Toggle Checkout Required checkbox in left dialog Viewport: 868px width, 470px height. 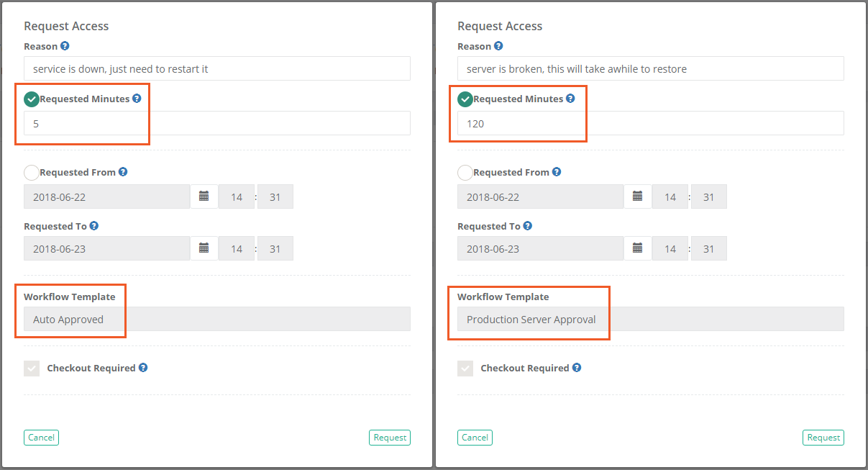click(x=31, y=368)
